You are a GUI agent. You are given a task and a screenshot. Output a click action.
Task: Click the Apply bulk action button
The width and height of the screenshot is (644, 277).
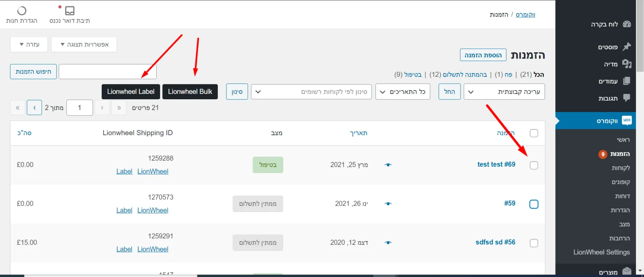coord(450,92)
